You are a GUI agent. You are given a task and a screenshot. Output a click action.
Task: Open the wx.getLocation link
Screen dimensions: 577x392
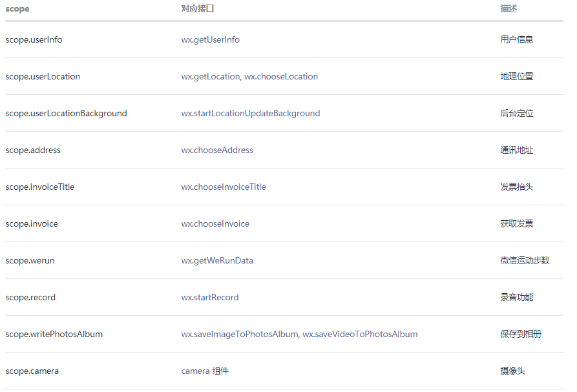[211, 76]
